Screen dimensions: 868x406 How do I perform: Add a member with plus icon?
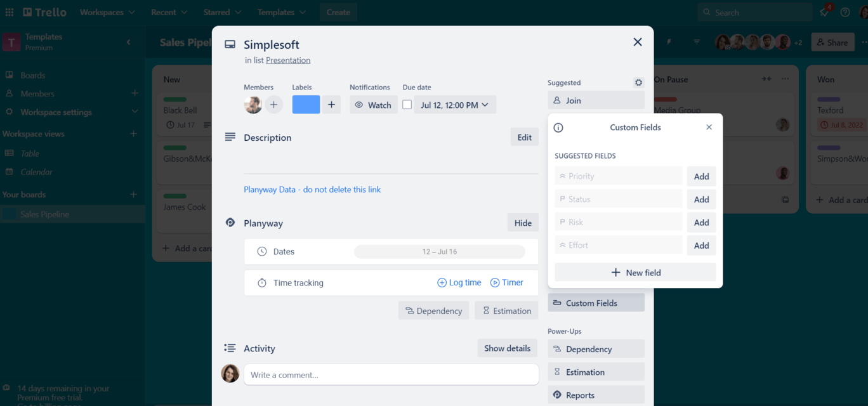tap(273, 105)
